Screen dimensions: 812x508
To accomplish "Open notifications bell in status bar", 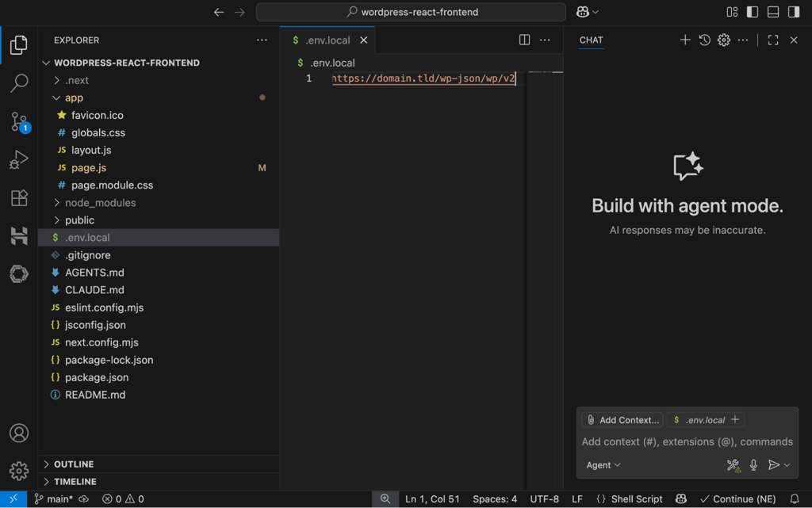I will [795, 498].
